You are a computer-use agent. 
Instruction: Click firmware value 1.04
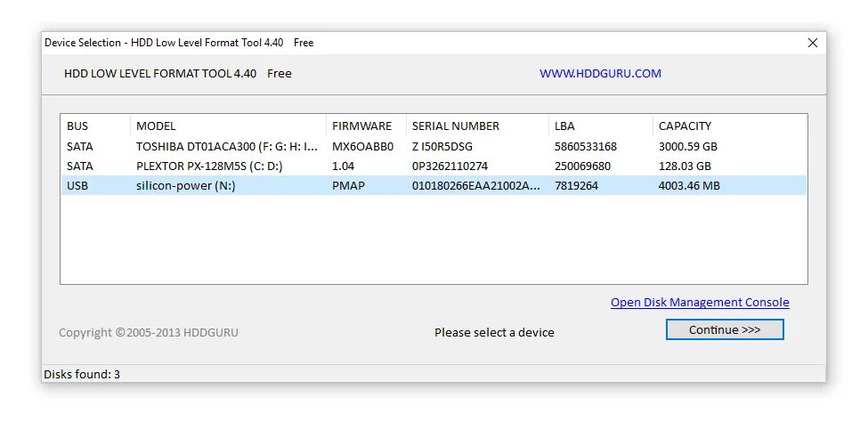click(344, 166)
